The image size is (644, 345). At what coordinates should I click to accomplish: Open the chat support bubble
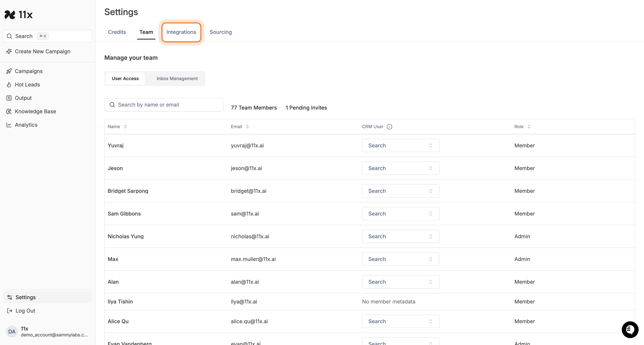pyautogui.click(x=630, y=330)
